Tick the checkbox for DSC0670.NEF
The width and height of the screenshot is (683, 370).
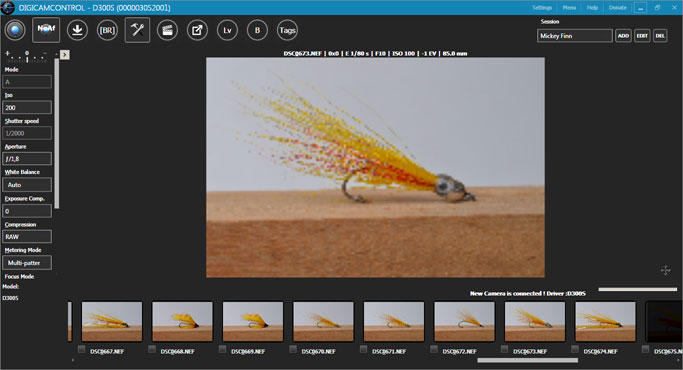[x=293, y=349]
